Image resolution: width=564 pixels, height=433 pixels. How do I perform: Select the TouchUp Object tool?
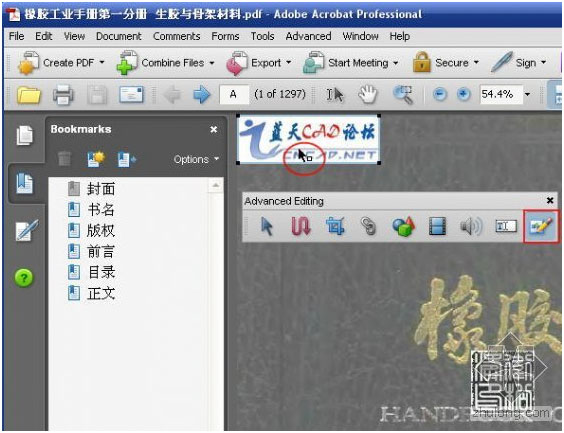point(541,227)
